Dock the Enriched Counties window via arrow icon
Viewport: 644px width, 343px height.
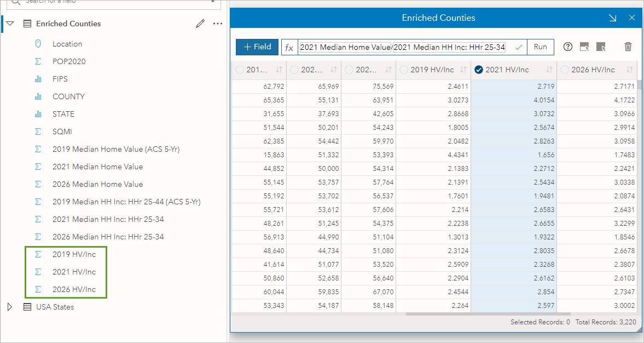click(x=612, y=18)
